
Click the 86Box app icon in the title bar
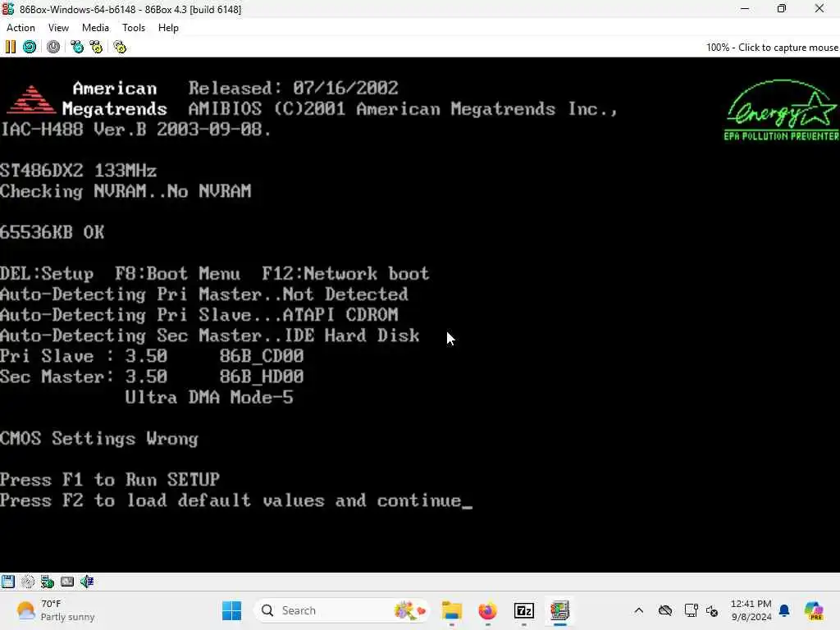(x=8, y=8)
